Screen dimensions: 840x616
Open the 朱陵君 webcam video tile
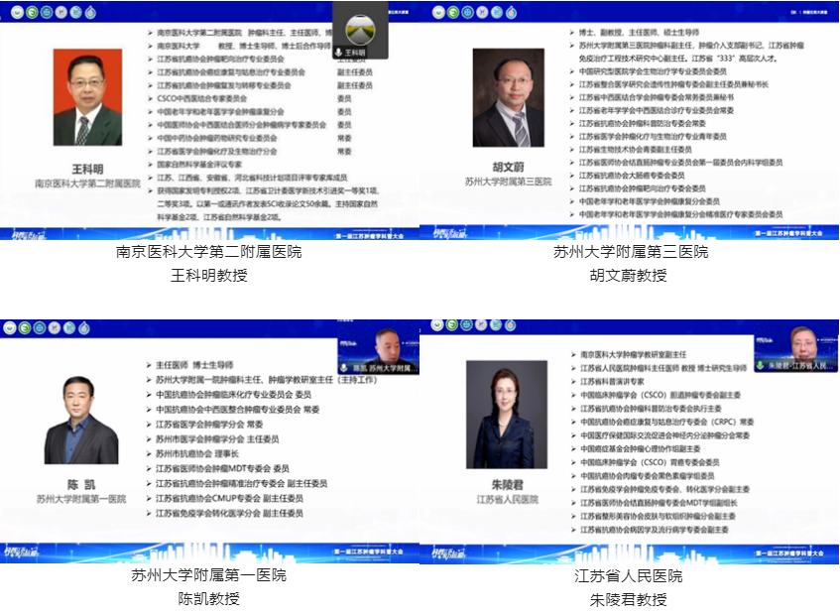pyautogui.click(x=796, y=349)
